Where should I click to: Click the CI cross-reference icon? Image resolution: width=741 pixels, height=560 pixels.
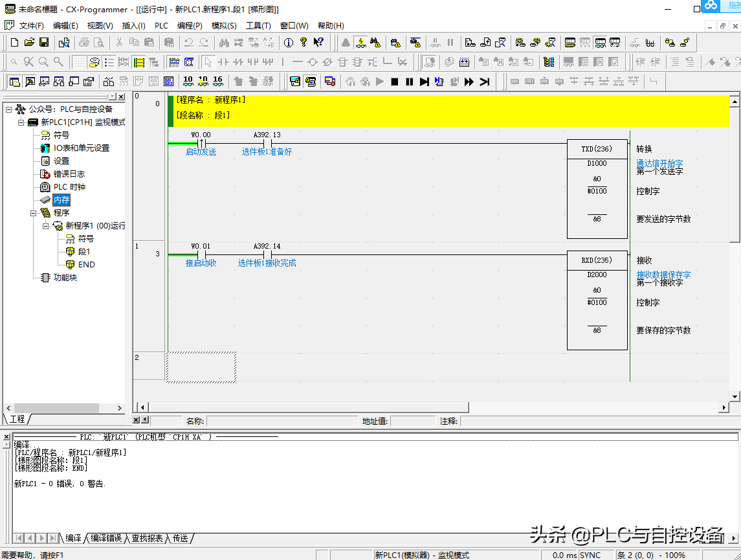pyautogui.click(x=189, y=62)
